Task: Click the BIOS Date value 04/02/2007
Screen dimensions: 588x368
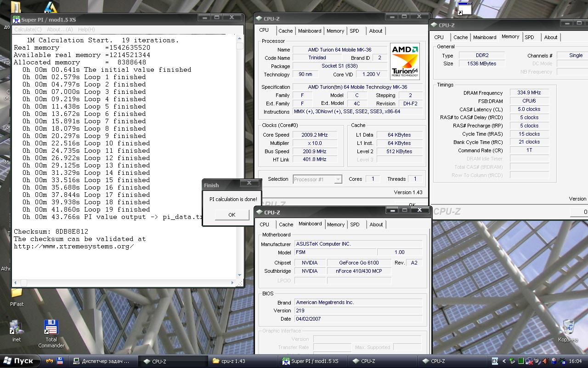Action: pyautogui.click(x=358, y=319)
